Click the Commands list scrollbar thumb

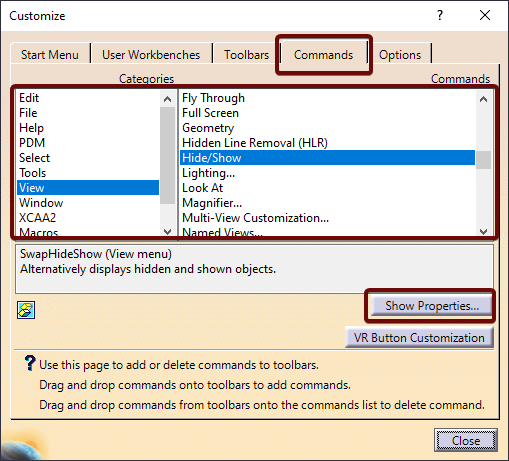(483, 160)
